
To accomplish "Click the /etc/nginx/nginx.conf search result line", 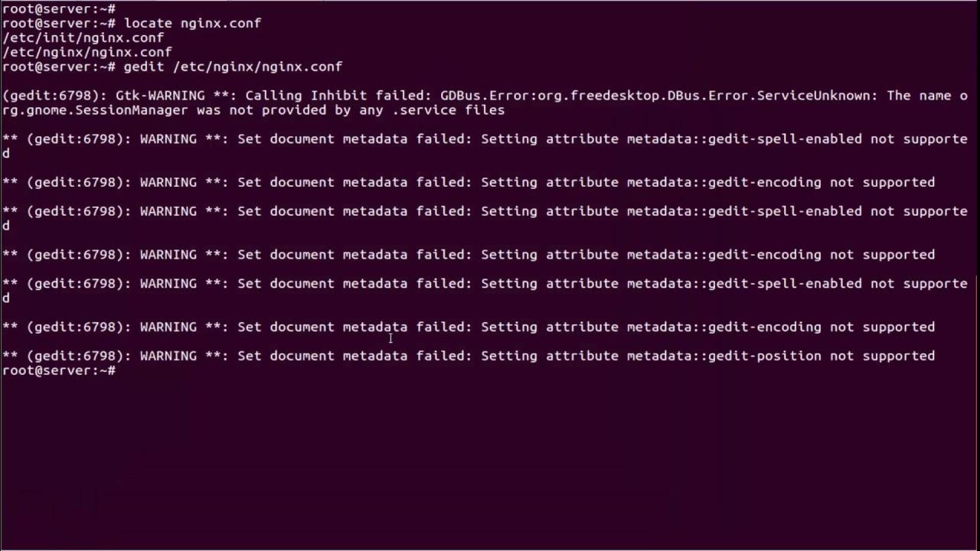I will 87,52.
